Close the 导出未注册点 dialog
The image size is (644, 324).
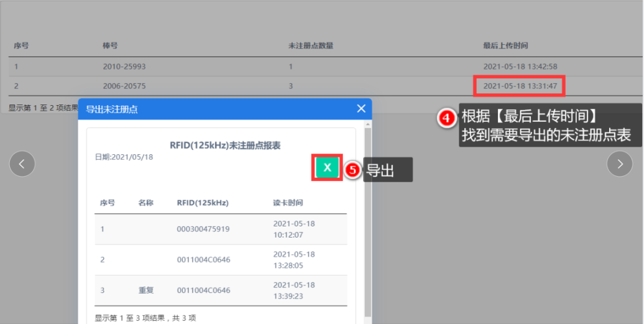361,109
